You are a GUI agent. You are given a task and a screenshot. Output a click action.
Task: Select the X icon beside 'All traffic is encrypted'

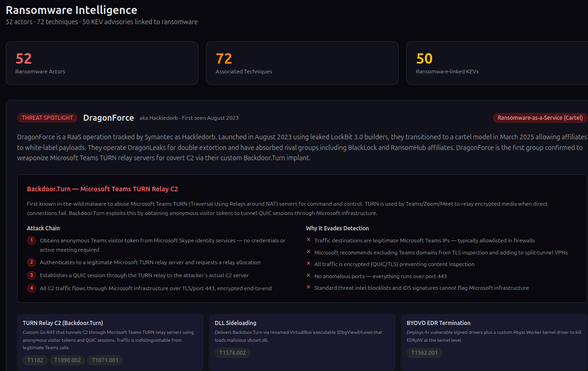308,264
